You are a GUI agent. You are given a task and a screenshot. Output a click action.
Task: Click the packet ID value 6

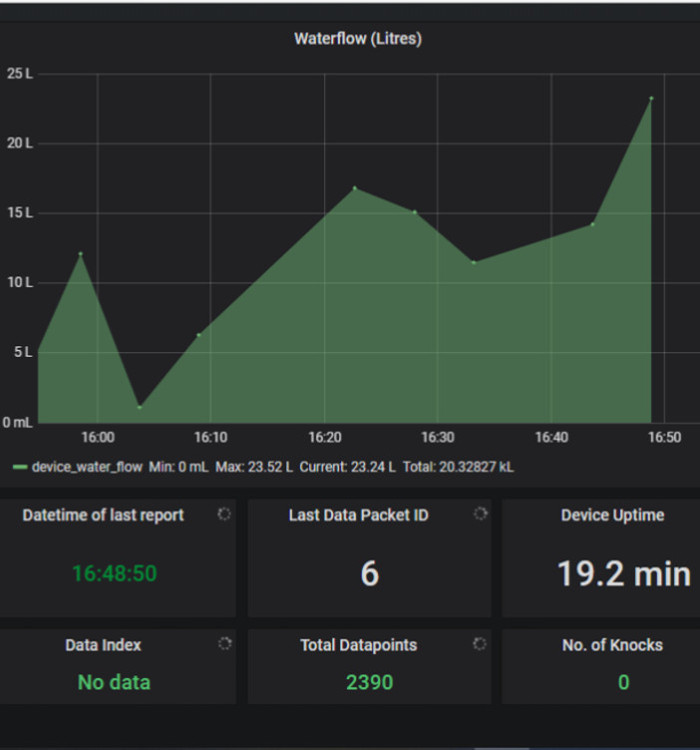pos(369,574)
